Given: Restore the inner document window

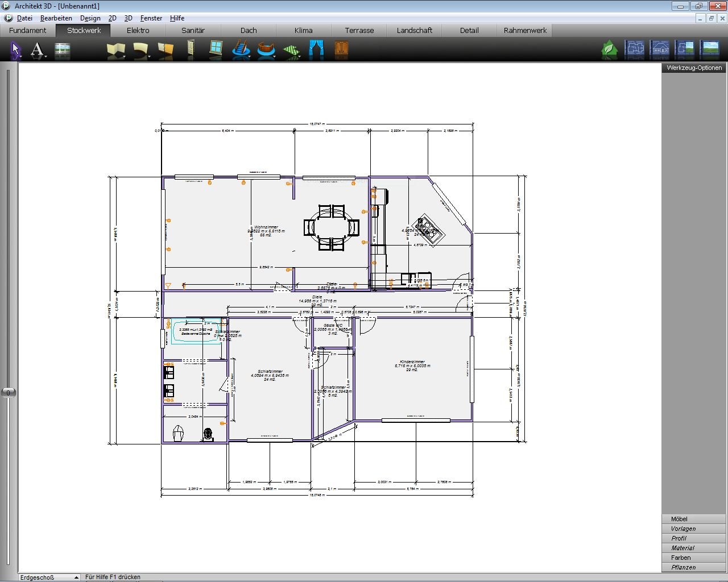Looking at the screenshot, I should tap(711, 18).
